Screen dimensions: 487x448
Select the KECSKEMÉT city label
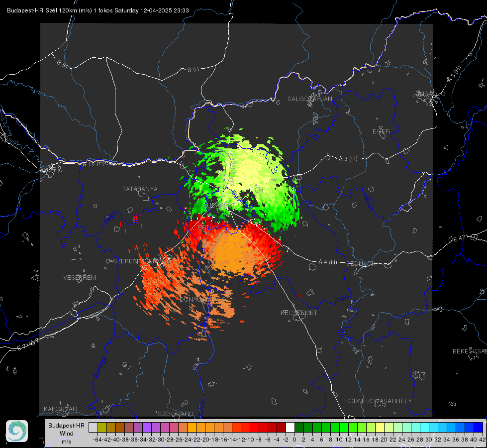(299, 313)
